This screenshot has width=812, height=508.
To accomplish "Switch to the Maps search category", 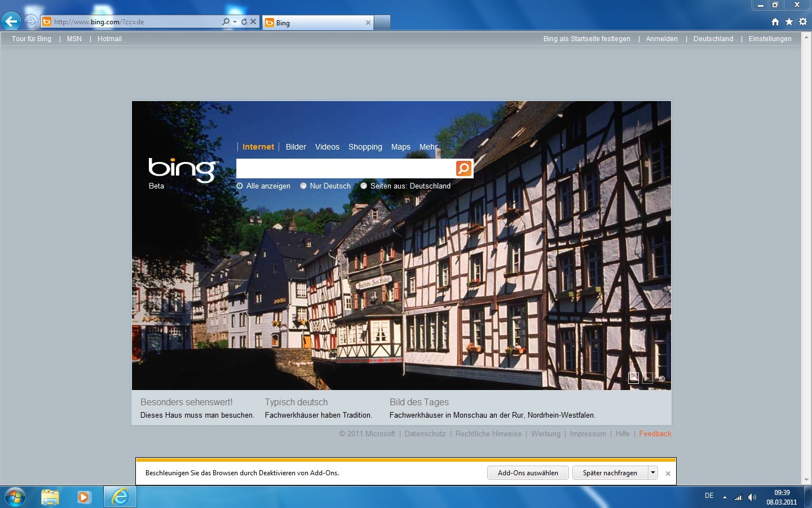I will pyautogui.click(x=400, y=147).
